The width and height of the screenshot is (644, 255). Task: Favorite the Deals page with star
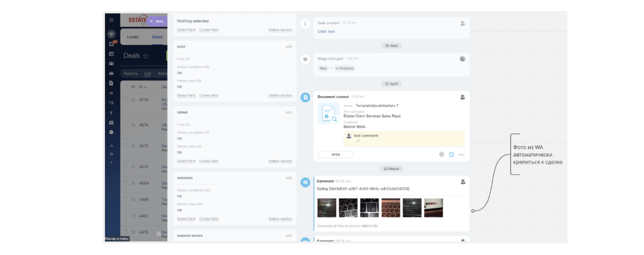coord(146,56)
